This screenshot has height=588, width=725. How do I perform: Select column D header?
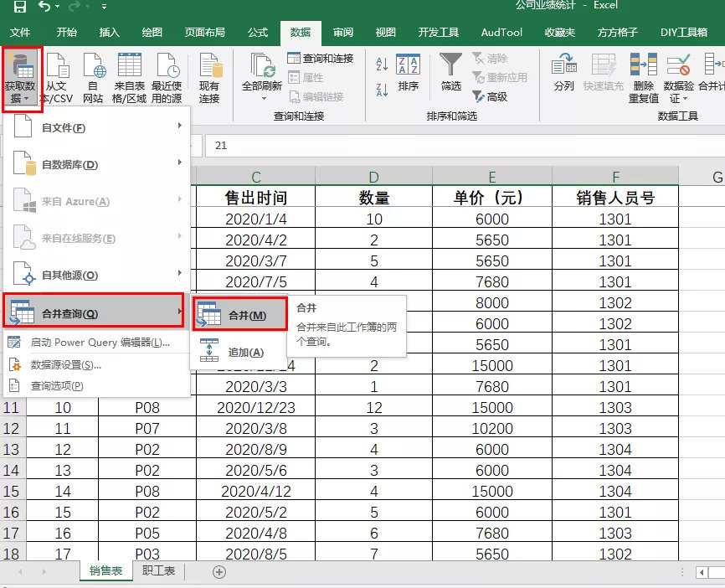(x=373, y=176)
